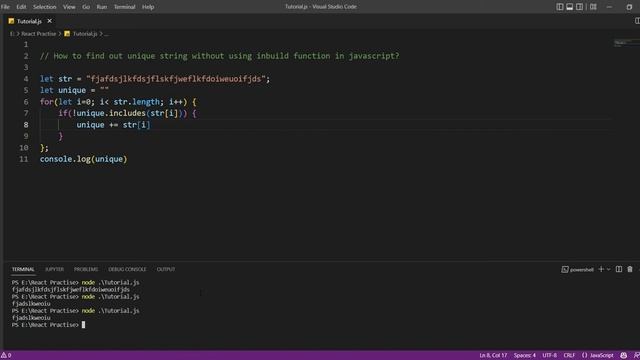Open the Help menu

[x=148, y=7]
